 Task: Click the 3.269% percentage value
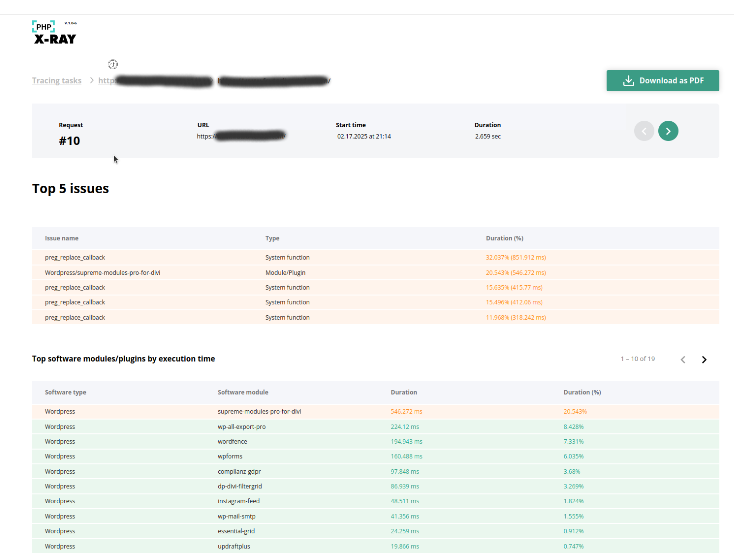574,486
